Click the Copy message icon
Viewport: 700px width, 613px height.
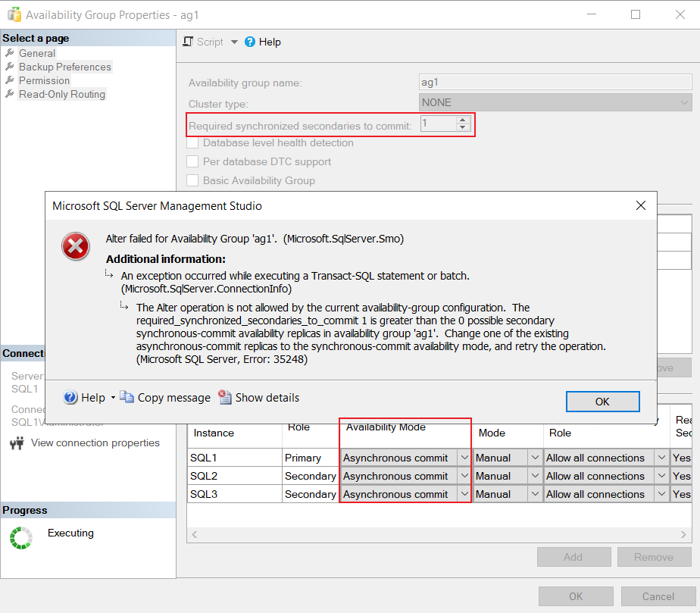127,397
